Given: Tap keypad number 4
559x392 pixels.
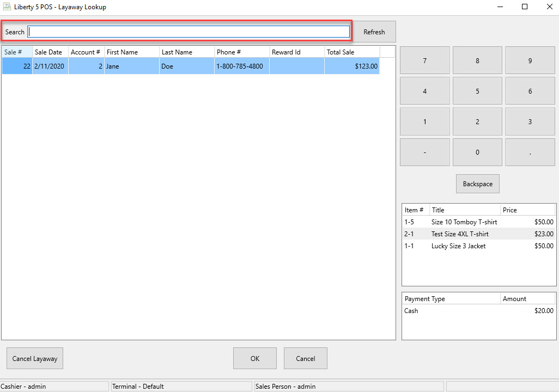Looking at the screenshot, I should [x=424, y=91].
